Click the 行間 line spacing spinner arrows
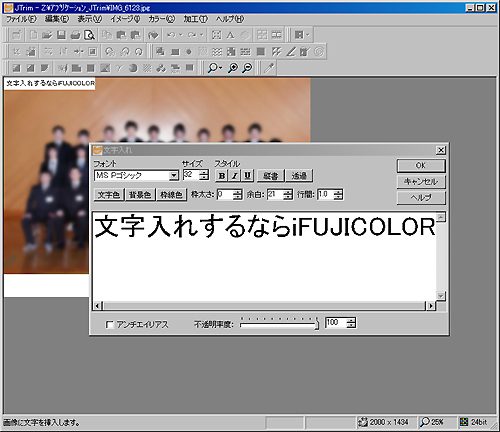 (338, 194)
